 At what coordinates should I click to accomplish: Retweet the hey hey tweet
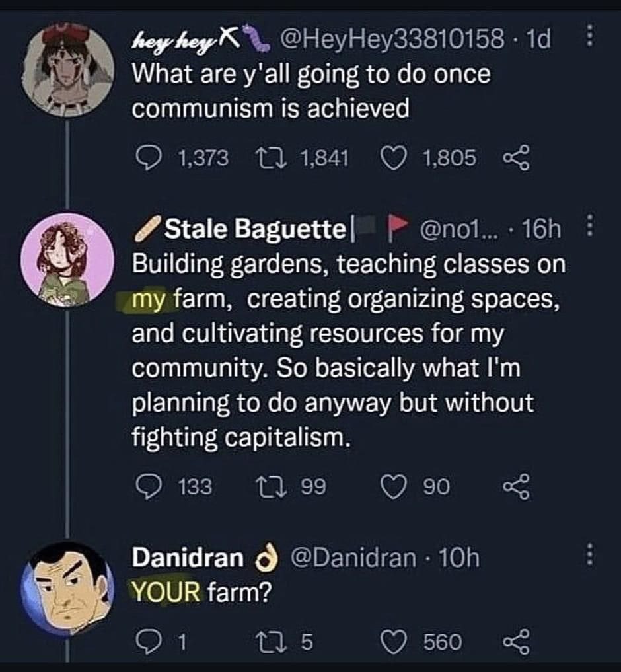tap(270, 157)
